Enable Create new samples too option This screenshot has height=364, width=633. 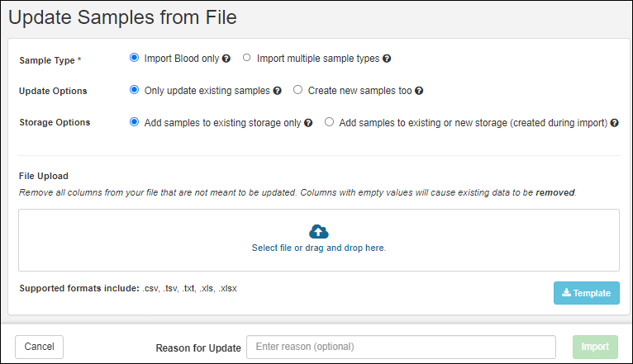click(298, 90)
